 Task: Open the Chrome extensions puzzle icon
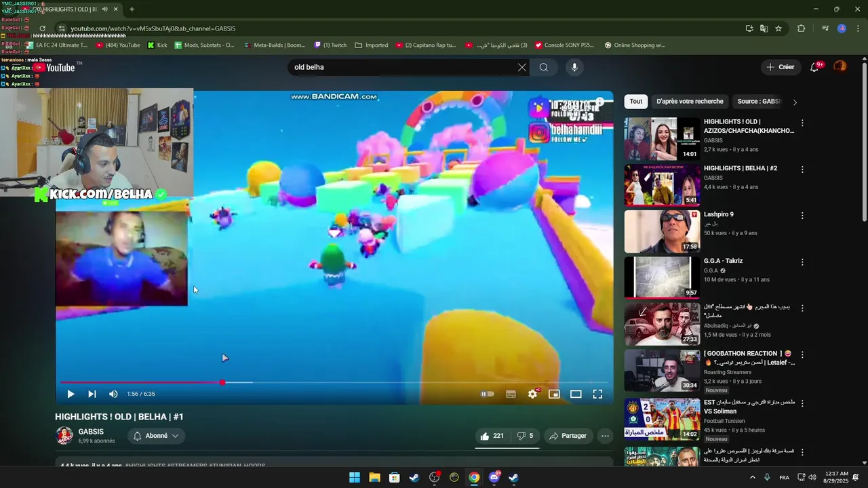pos(801,28)
